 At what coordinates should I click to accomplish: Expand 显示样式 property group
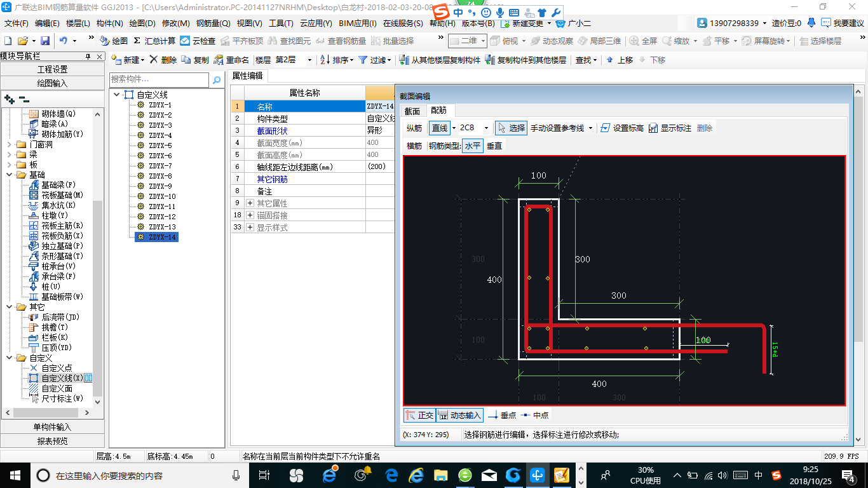pos(250,227)
